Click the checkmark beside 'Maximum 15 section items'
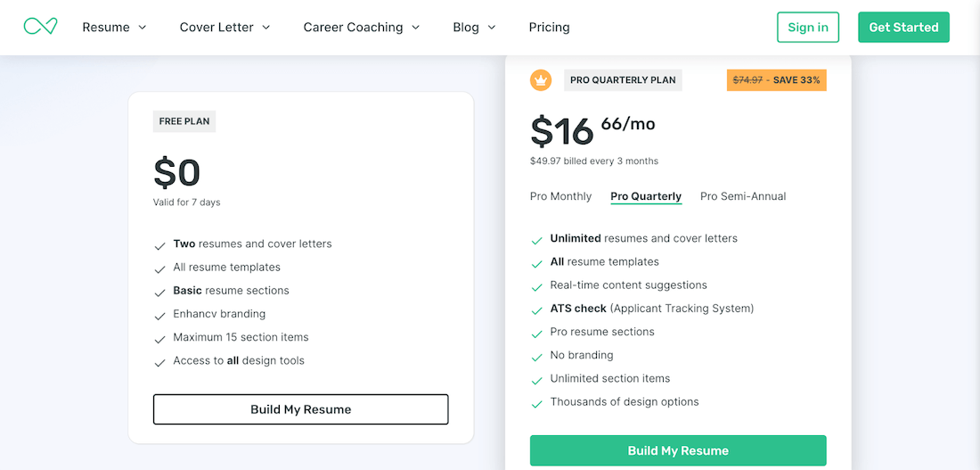The width and height of the screenshot is (980, 470). (x=159, y=339)
